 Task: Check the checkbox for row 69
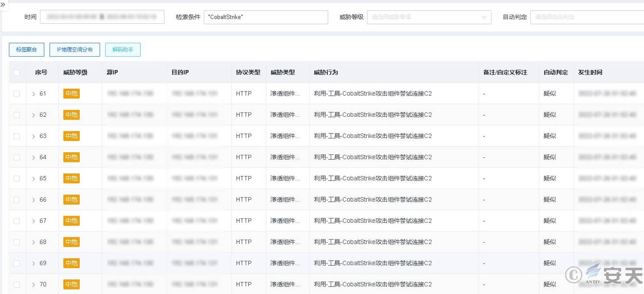pos(17,263)
